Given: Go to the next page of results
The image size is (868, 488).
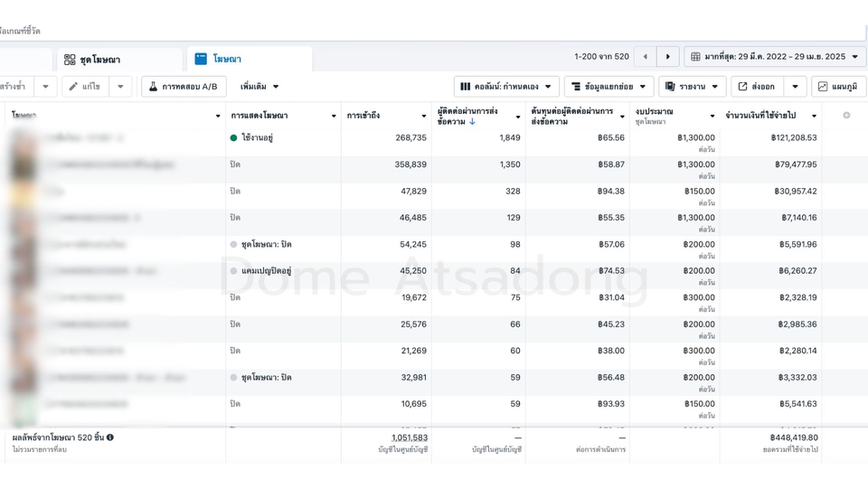Looking at the screenshot, I should pyautogui.click(x=668, y=57).
